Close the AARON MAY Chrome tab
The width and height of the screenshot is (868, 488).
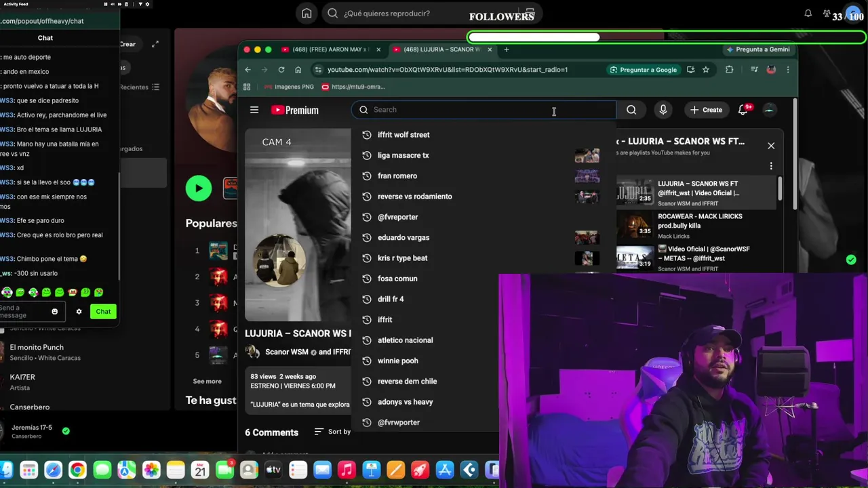tap(378, 49)
